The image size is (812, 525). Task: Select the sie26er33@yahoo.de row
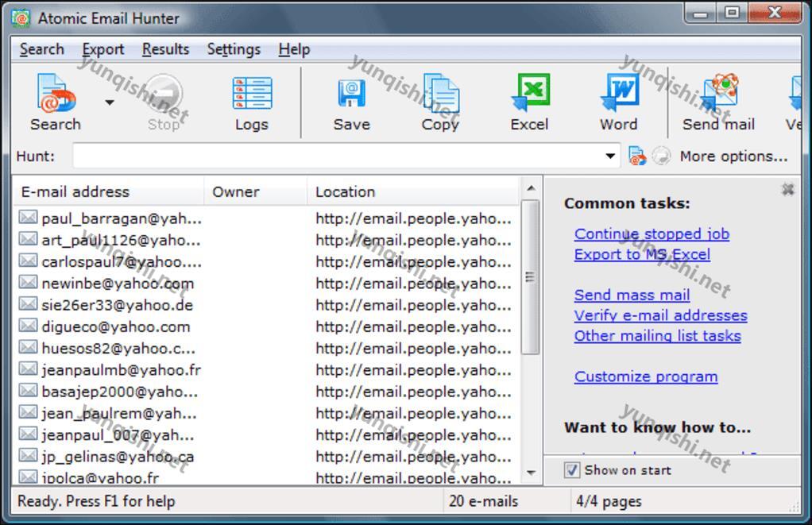coord(265,305)
